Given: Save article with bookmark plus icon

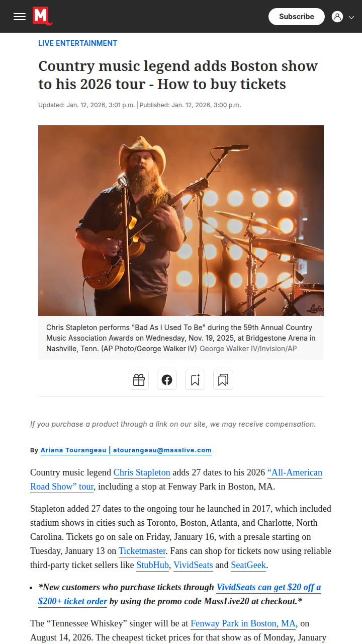Looking at the screenshot, I should tap(195, 380).
